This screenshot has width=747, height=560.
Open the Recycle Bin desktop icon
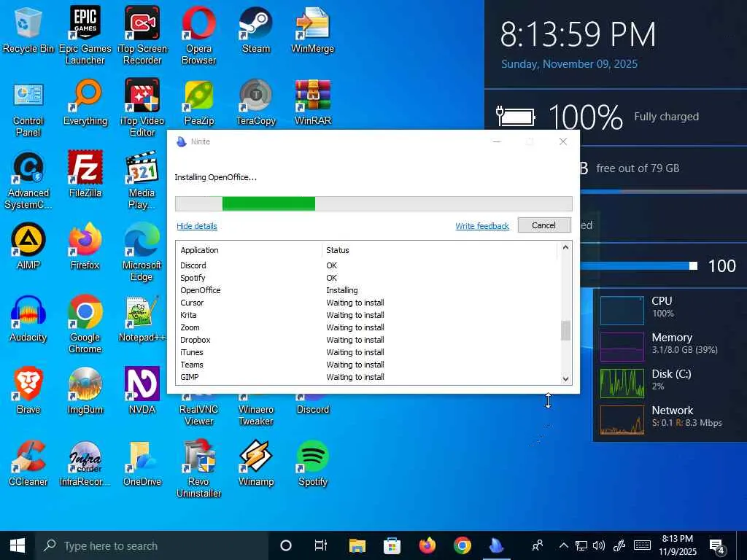pos(28,31)
